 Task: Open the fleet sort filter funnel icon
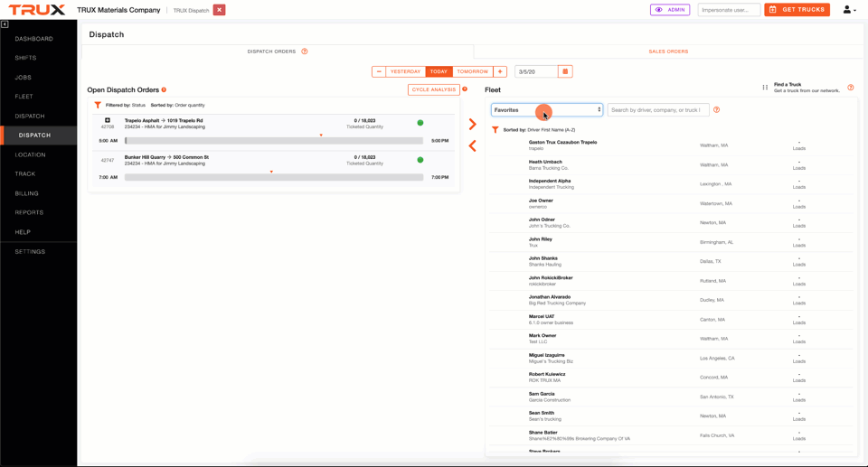coord(495,130)
